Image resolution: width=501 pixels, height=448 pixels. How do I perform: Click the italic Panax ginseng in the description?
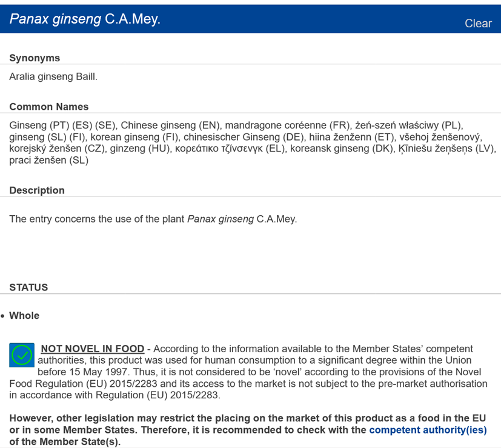[x=221, y=219]
